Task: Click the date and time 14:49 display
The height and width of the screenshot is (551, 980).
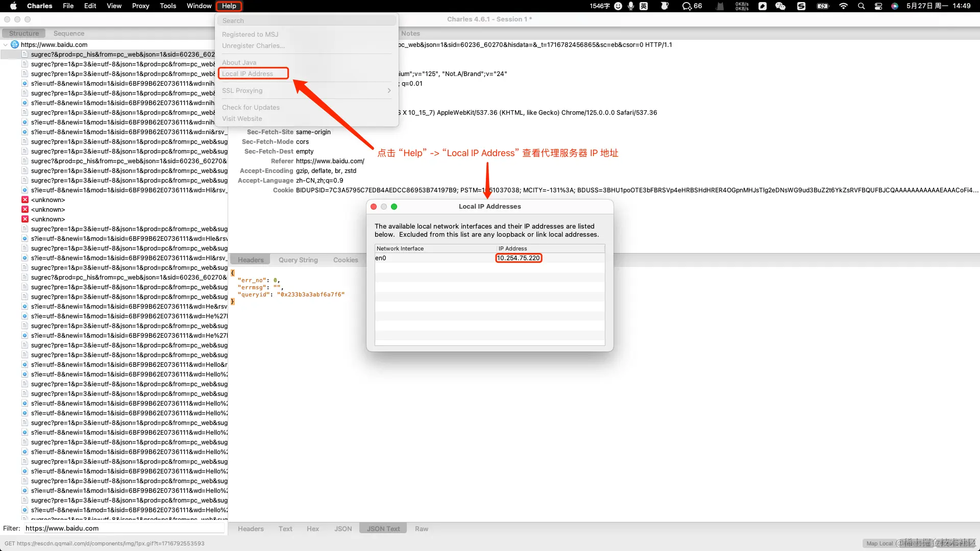Action: point(938,6)
